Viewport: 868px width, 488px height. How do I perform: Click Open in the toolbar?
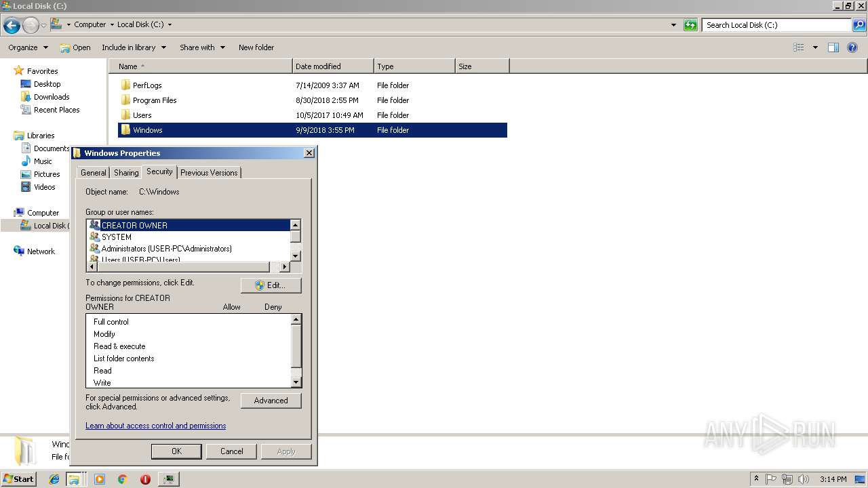(75, 47)
